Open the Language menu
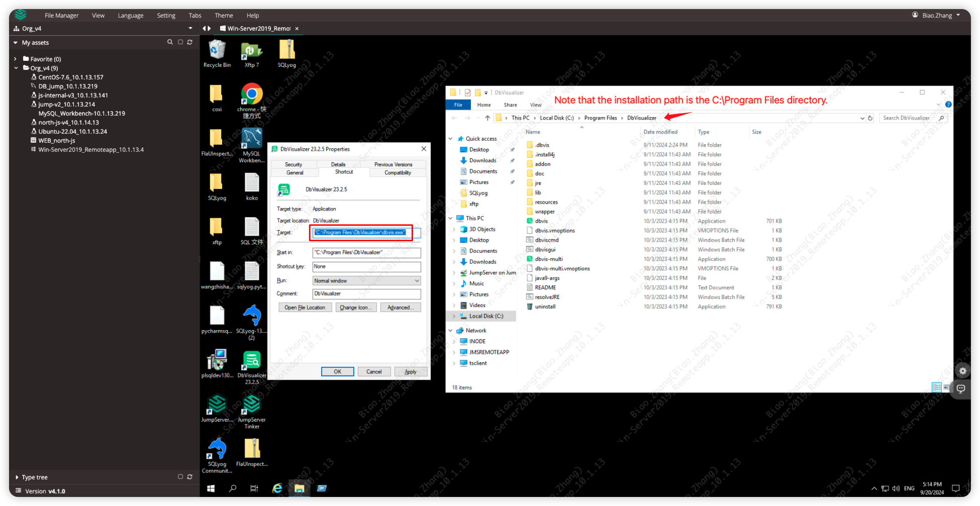Image resolution: width=980 pixels, height=506 pixels. 131,16
